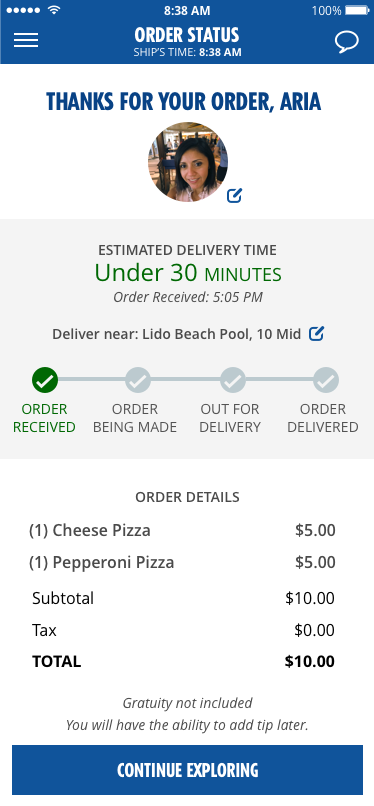Select the Pepperoni Pizza order line

[182, 562]
